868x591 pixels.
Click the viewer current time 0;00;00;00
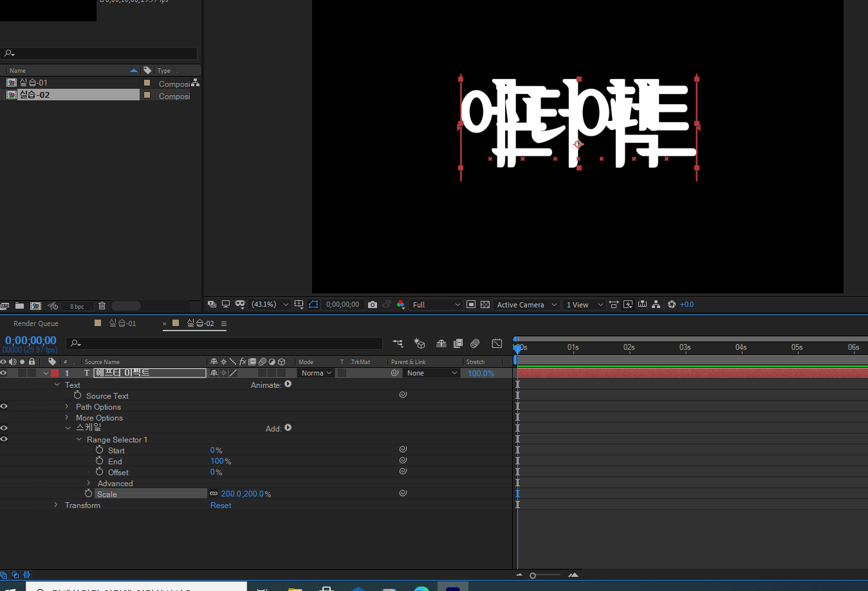343,304
